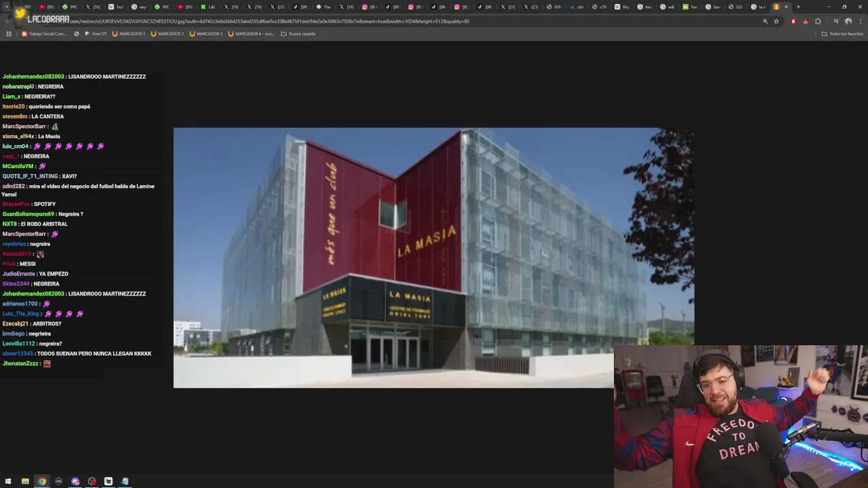Click chat user 'abner12345'
This screenshot has height=488, width=868.
click(18, 353)
